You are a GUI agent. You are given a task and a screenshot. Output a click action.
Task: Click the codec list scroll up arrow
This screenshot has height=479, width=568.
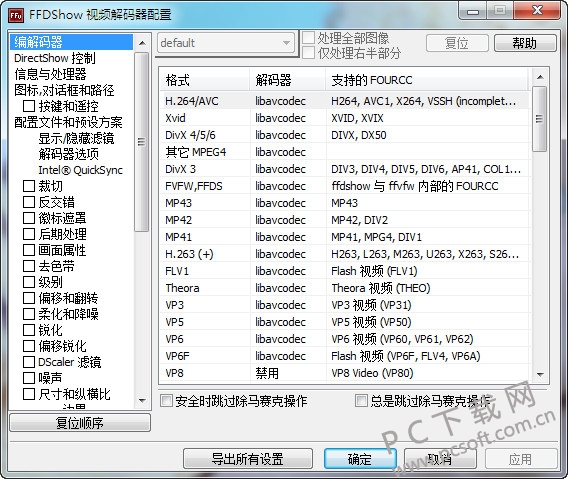pyautogui.click(x=540, y=77)
